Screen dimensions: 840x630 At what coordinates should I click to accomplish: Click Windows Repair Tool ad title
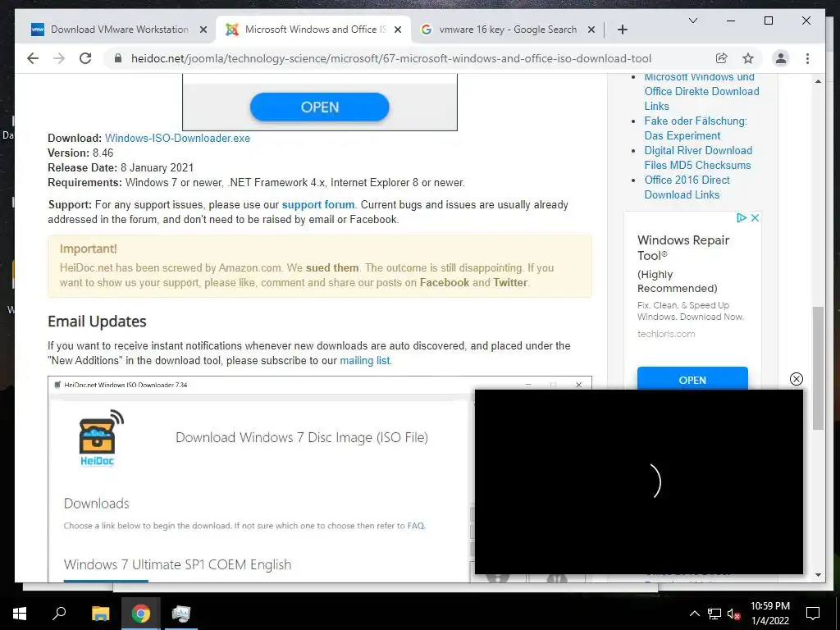683,248
